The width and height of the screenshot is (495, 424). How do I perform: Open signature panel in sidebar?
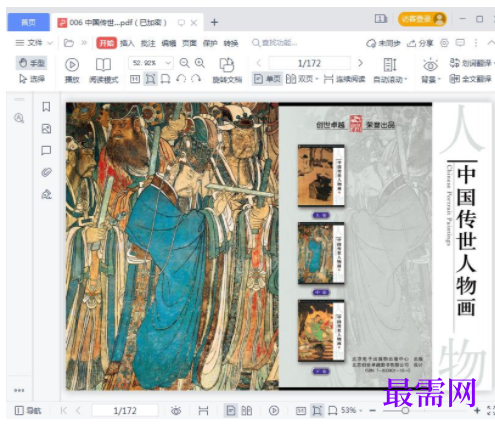[46, 194]
